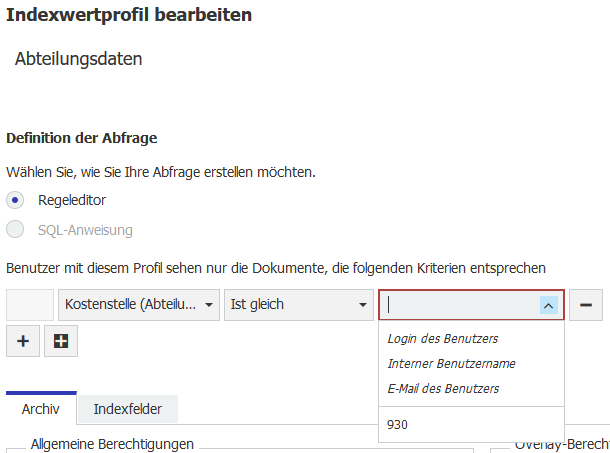Choose 'Login des Benutzers' from the list
610x453 pixels.
pyautogui.click(x=443, y=339)
